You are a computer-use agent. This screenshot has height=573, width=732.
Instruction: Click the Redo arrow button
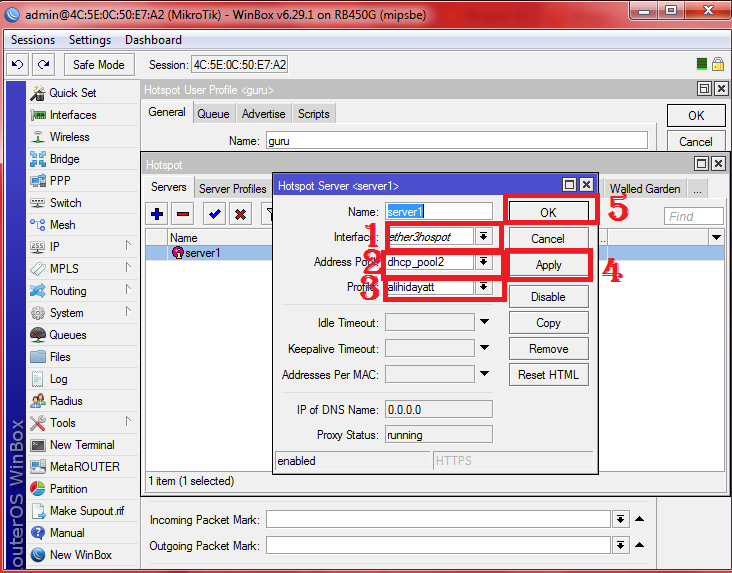pos(43,64)
